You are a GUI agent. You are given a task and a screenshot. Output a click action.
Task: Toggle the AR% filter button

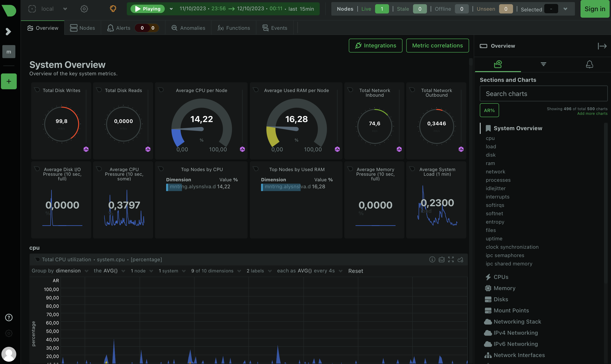click(489, 110)
